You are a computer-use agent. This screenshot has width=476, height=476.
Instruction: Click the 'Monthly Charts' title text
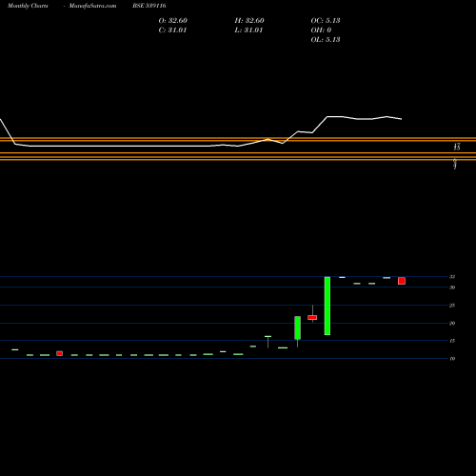coord(28,6)
